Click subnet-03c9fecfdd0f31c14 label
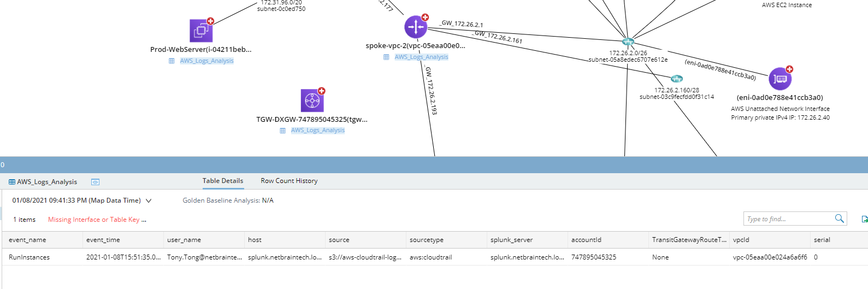 (x=677, y=97)
